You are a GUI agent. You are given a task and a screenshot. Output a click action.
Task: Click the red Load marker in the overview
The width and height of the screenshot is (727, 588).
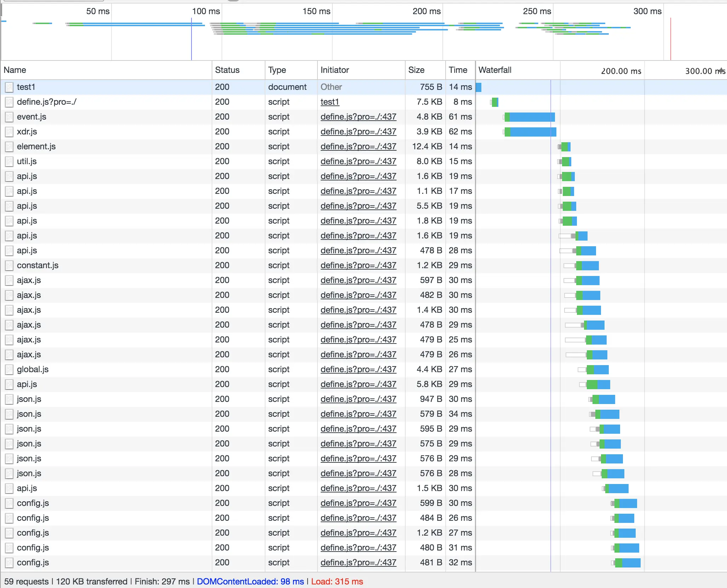click(670, 39)
